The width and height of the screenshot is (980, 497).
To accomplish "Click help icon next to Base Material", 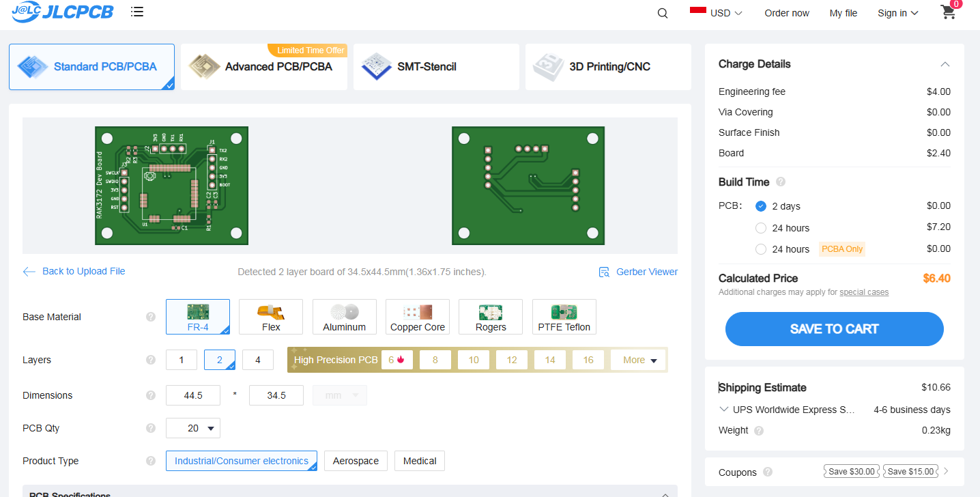I will (151, 317).
